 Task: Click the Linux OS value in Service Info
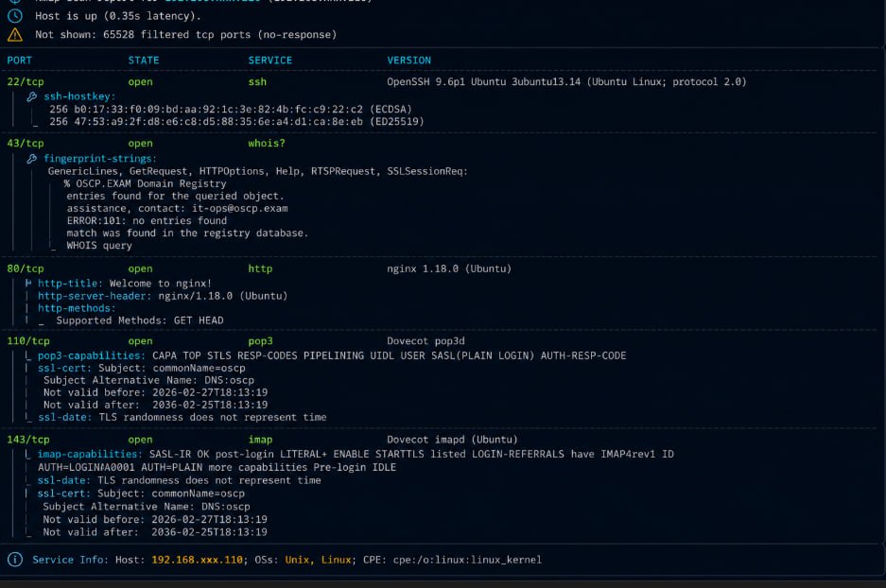(x=337, y=560)
